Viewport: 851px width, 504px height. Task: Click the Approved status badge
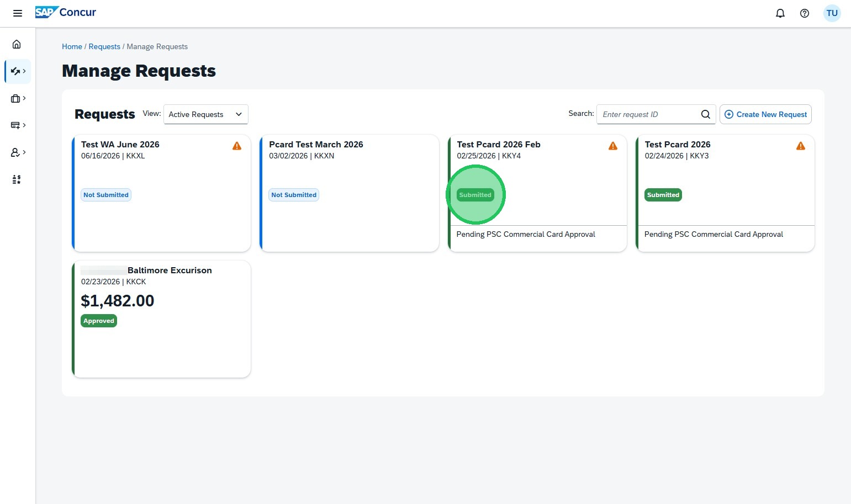pos(99,321)
